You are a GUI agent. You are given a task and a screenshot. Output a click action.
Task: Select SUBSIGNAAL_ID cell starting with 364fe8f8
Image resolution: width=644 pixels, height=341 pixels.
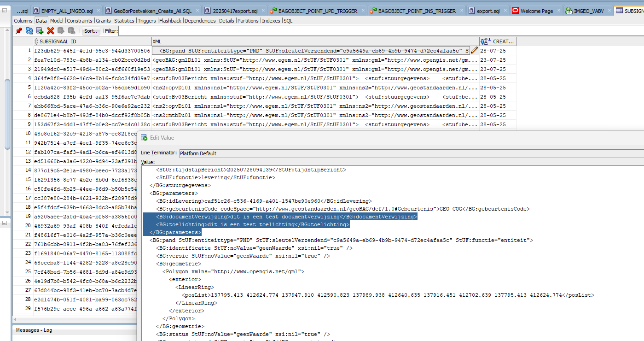pos(92,78)
